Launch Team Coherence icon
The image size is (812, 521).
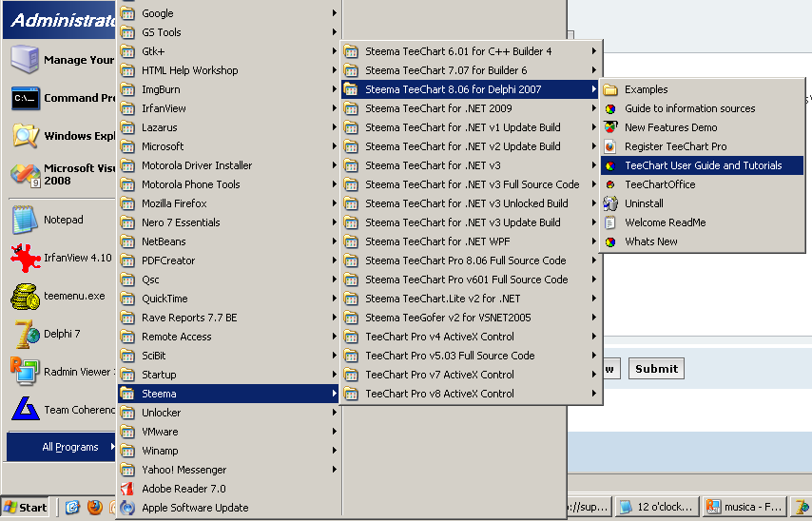tap(25, 409)
